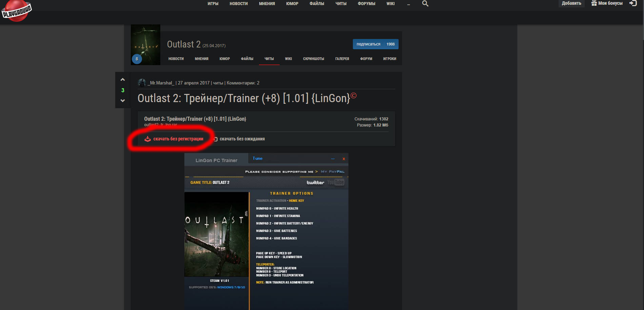Click the date 27 апреля 2017
644x310 pixels.
click(194, 83)
